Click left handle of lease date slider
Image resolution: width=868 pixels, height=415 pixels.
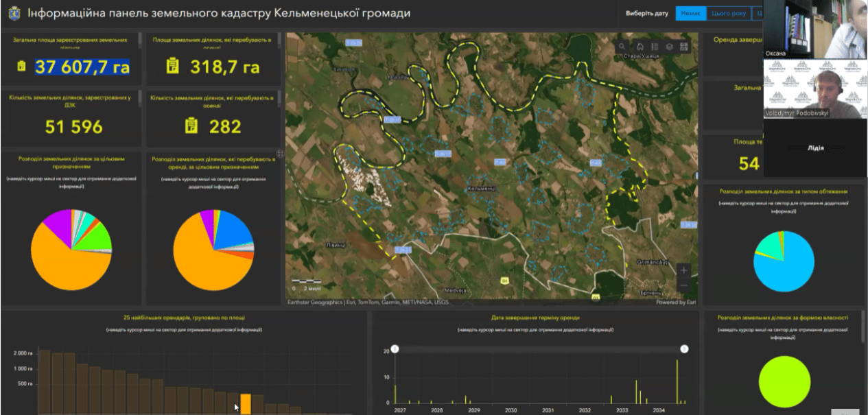click(x=395, y=349)
